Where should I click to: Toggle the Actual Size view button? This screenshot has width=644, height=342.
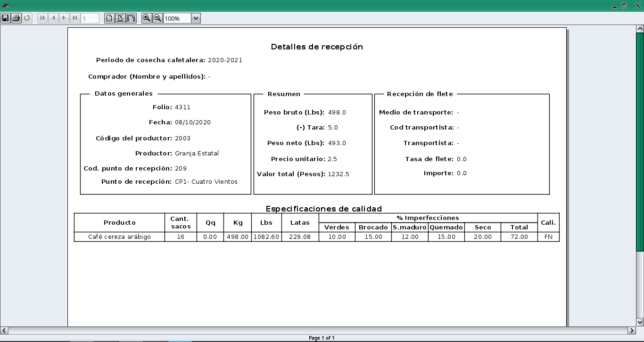(x=109, y=18)
